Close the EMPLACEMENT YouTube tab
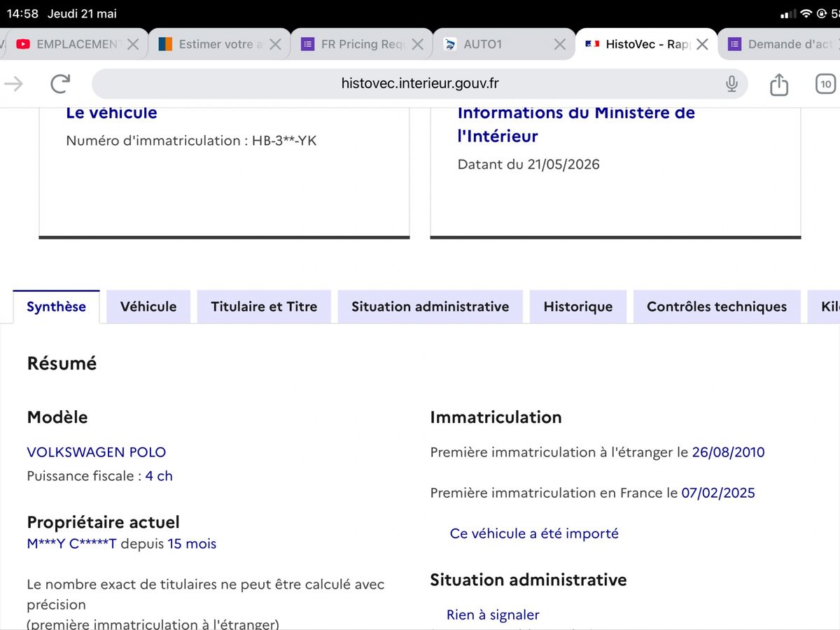The height and width of the screenshot is (630, 840). [133, 44]
